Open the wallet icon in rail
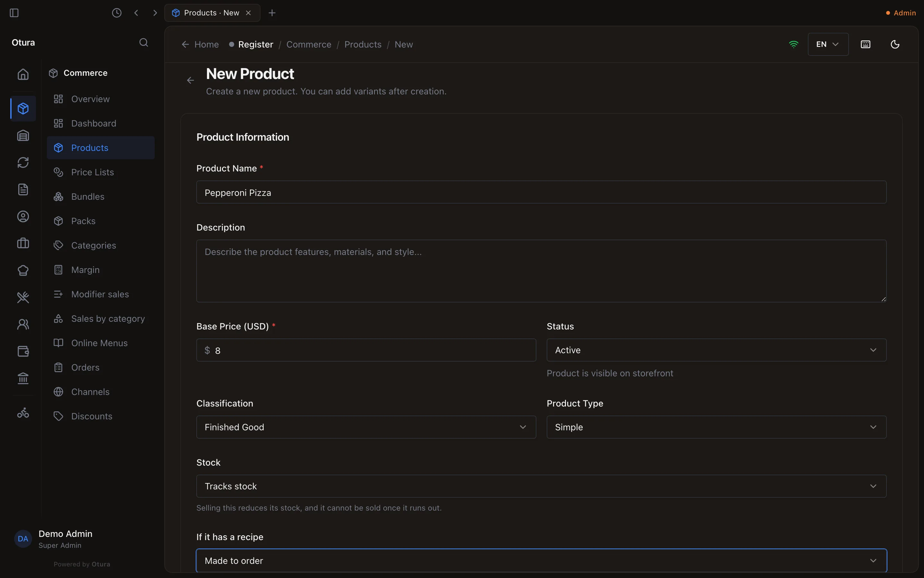Screen dimensions: 924x578 23,351
